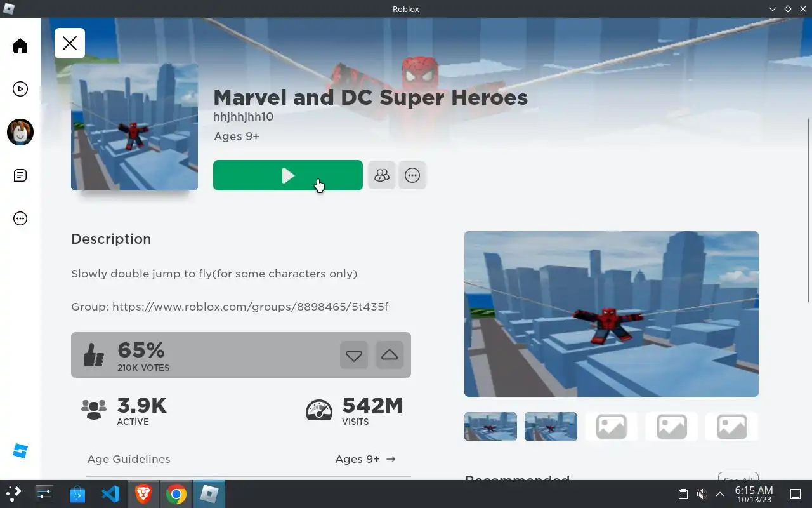This screenshot has width=812, height=508.
Task: Click the active players people icon
Action: 94,410
